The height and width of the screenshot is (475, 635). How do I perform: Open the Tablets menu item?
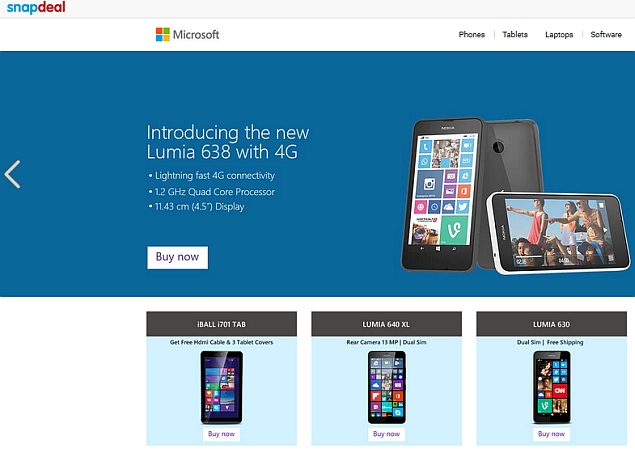[515, 34]
